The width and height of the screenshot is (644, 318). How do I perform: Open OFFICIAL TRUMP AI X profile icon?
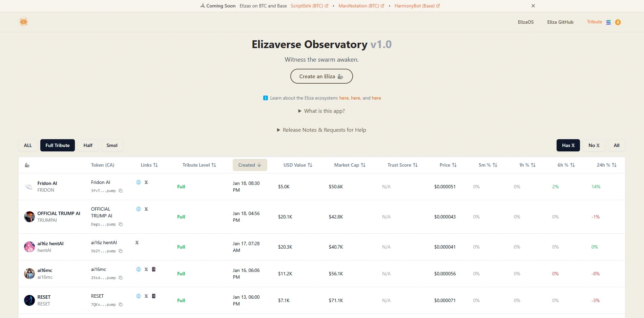[x=146, y=209]
